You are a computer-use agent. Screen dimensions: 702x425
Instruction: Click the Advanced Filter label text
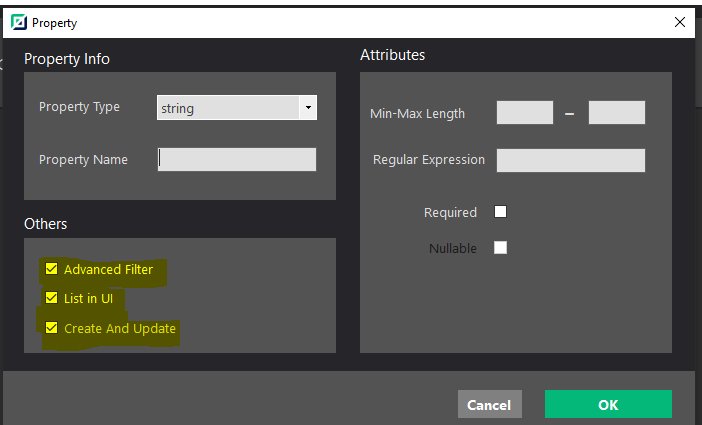coord(108,270)
